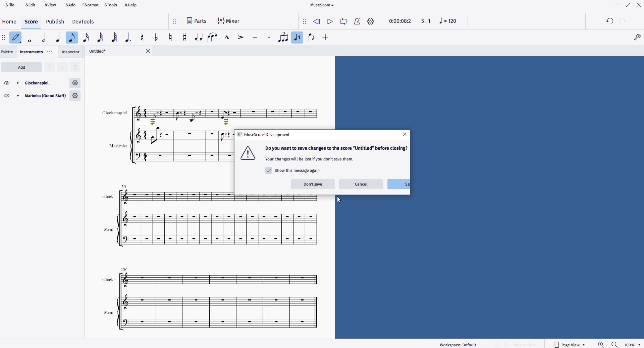This screenshot has width=644, height=348.
Task: Click the tempo value 120 control
Action: pos(448,21)
